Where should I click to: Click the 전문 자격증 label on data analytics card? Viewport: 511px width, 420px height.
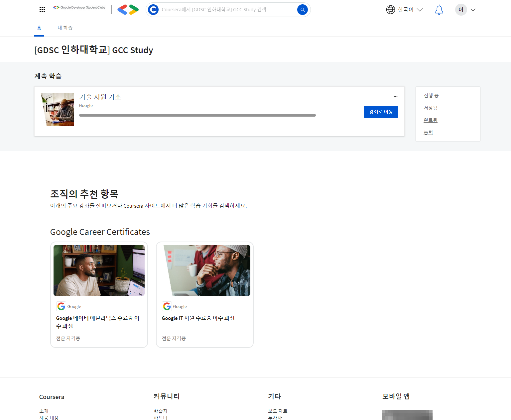click(x=68, y=338)
